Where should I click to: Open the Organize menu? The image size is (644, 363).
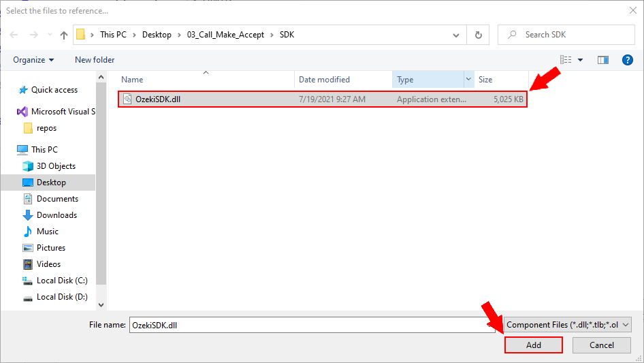(33, 60)
